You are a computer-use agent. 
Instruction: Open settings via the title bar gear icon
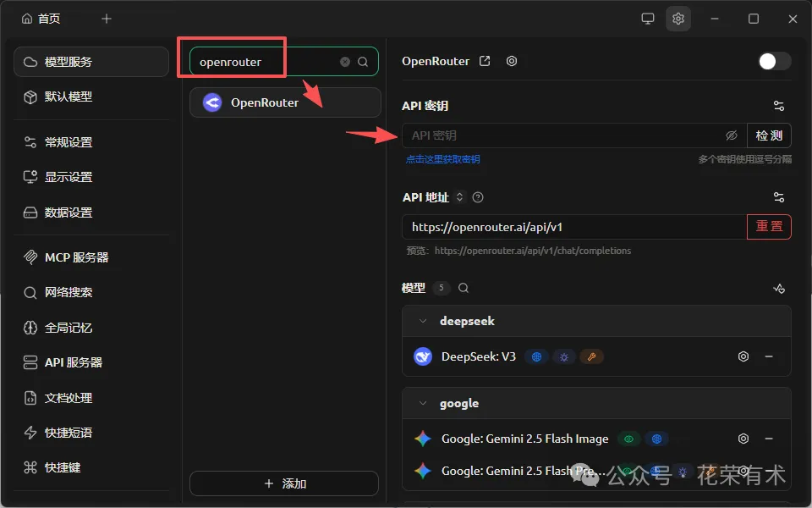pyautogui.click(x=678, y=19)
